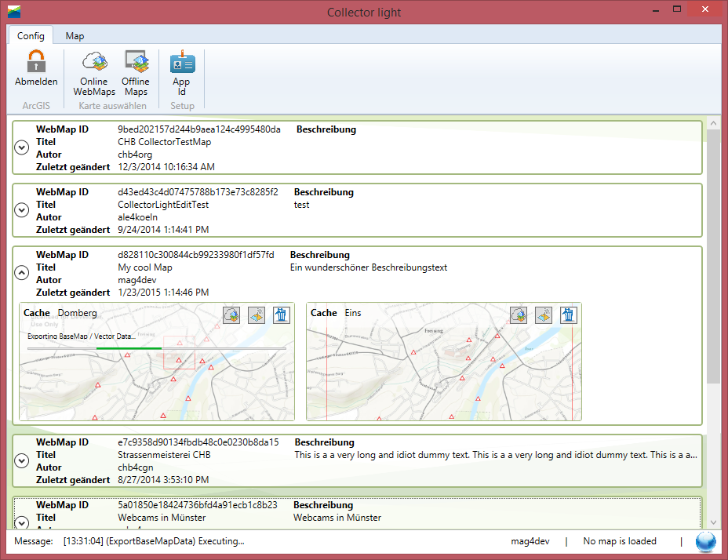Click the title text CHB CollectorTestMap
Viewport: 728px width, 560px height.
tap(165, 142)
